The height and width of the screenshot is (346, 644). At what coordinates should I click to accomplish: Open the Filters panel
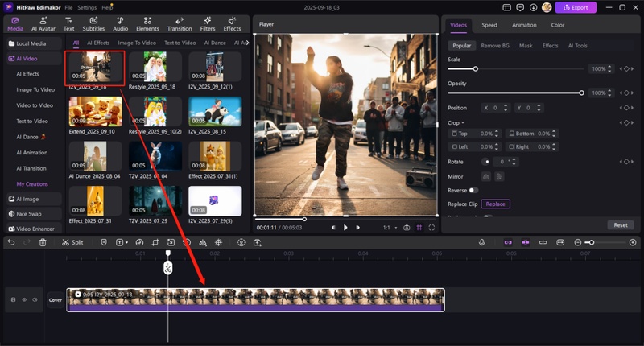click(x=208, y=24)
